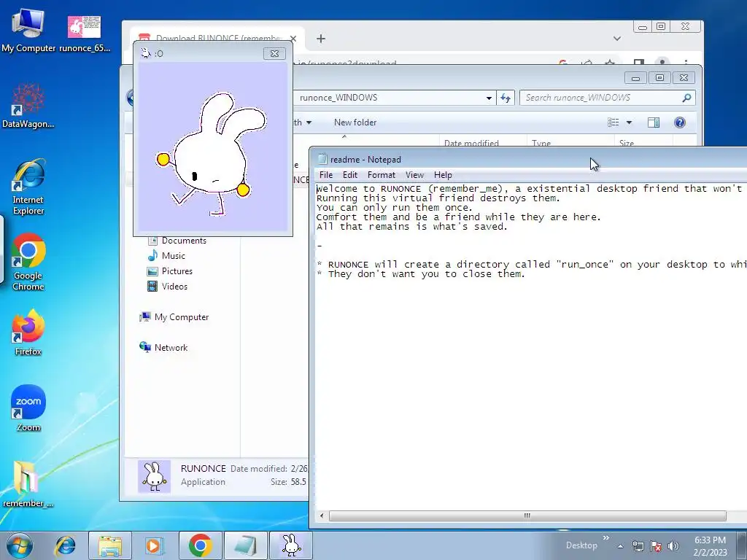Screen dimensions: 747x560
Task: Show hidden tray icons arrow
Action: tap(620, 546)
